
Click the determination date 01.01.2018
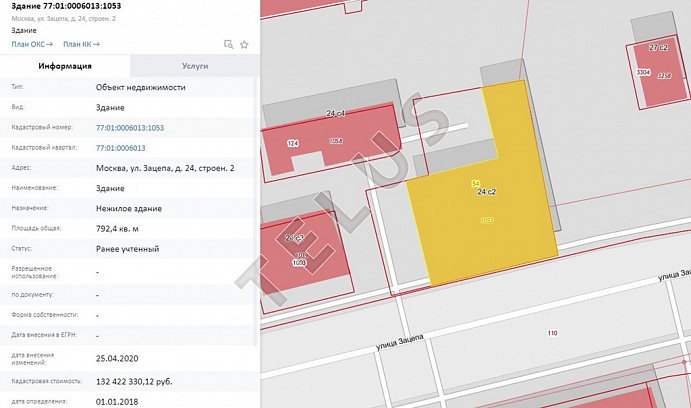[117, 402]
